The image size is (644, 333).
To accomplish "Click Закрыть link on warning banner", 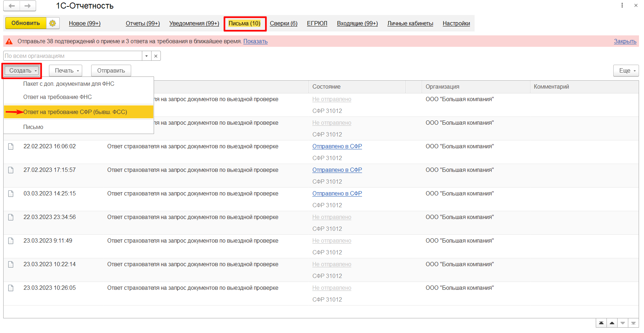I will coord(625,41).
